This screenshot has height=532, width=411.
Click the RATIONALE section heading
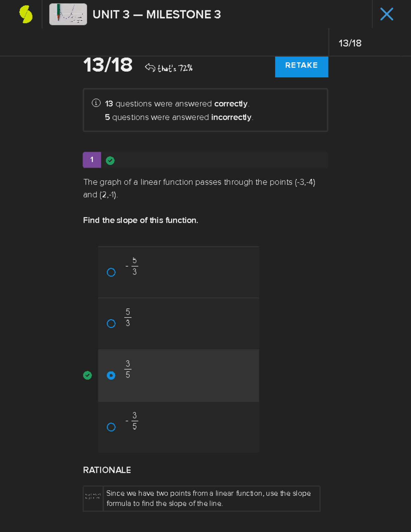coord(107,470)
